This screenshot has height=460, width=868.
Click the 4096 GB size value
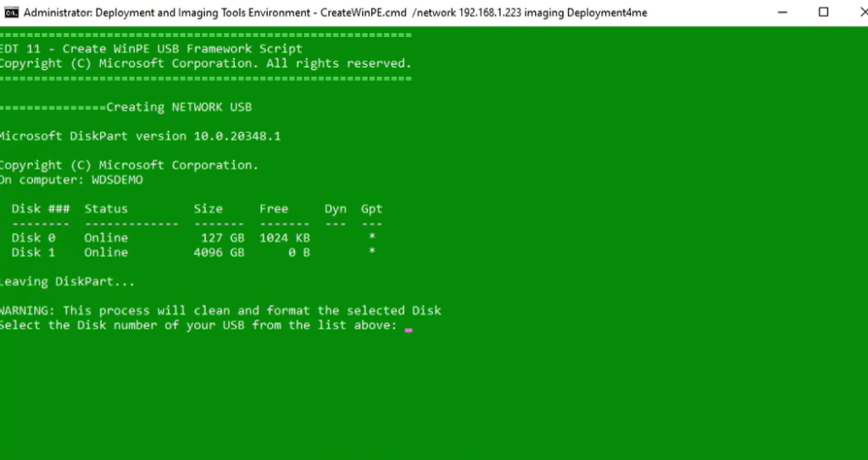(219, 252)
